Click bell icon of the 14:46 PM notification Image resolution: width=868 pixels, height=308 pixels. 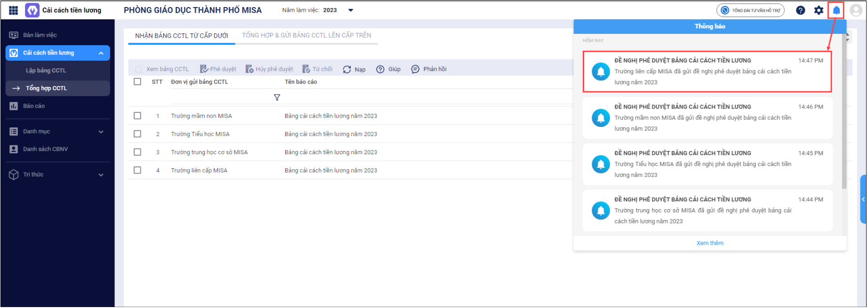[x=601, y=118]
